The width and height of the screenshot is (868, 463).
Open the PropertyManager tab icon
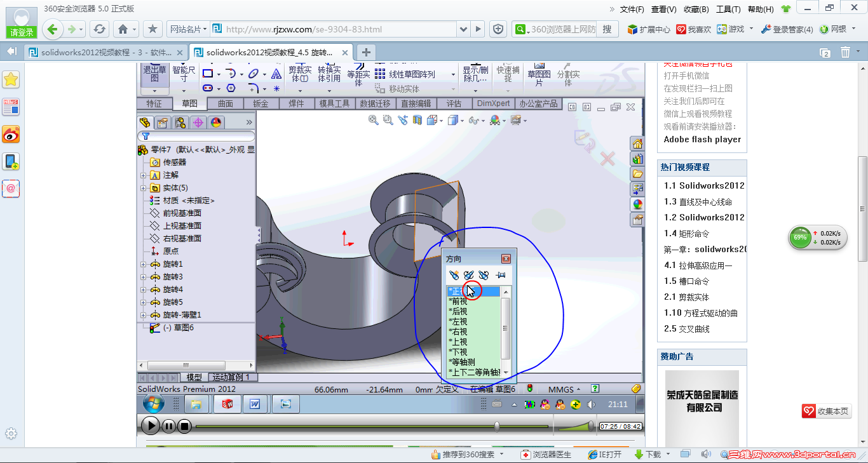pos(163,122)
